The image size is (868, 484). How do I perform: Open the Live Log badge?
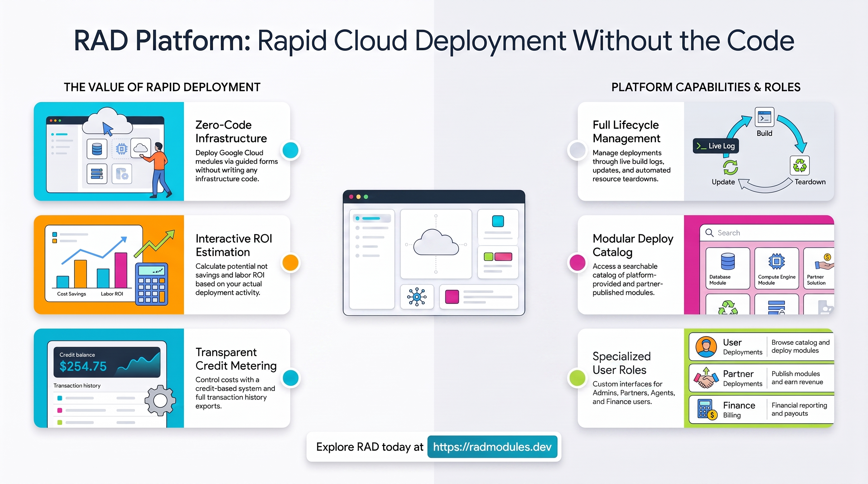point(716,146)
